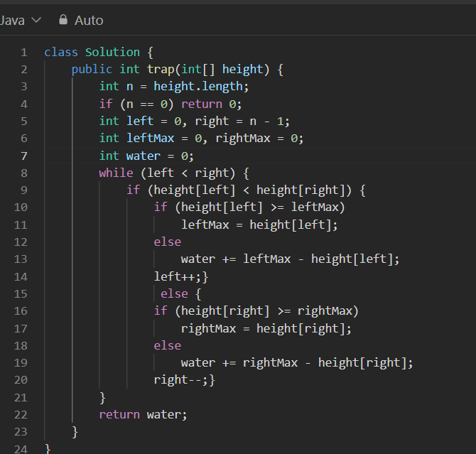Click line number 7 in the gutter
This screenshot has width=476, height=454.
click(24, 156)
